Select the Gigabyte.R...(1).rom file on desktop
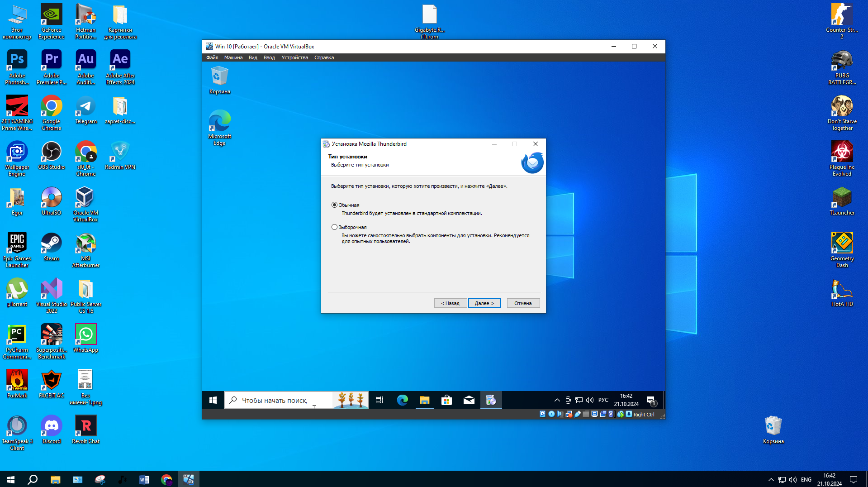868x487 pixels. (x=430, y=22)
